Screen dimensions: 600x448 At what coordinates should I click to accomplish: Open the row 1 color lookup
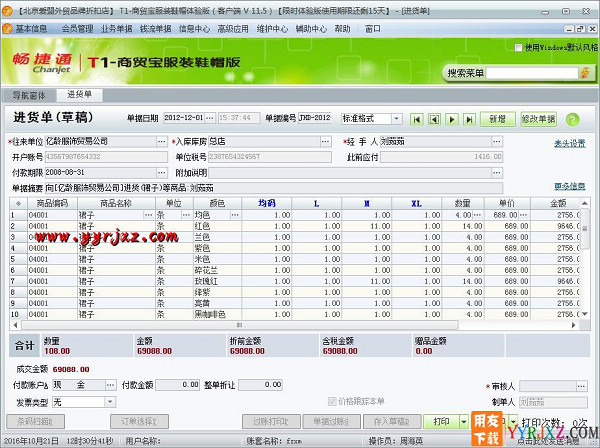pos(235,215)
